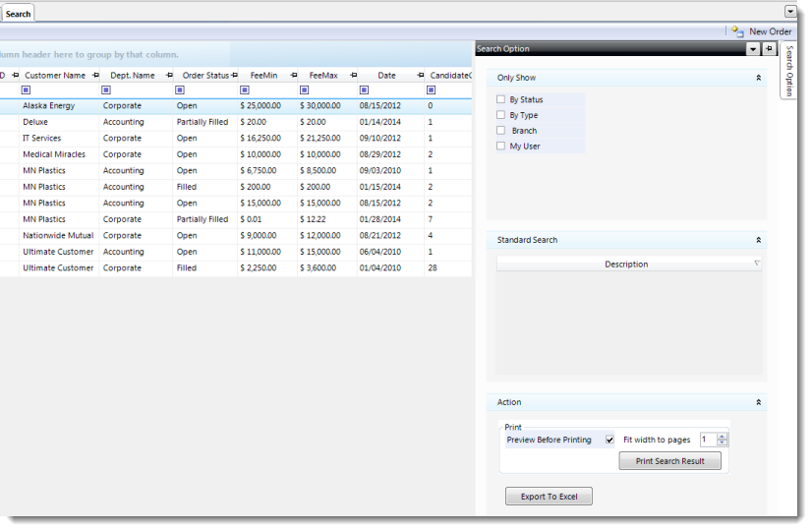The image size is (812, 531).
Task: Enable the By Status checkbox
Action: [500, 99]
